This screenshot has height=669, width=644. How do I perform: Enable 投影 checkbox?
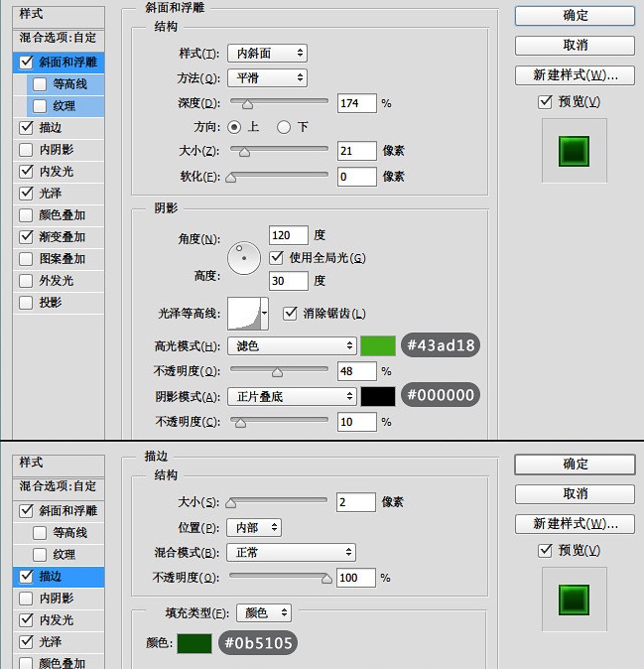point(27,303)
